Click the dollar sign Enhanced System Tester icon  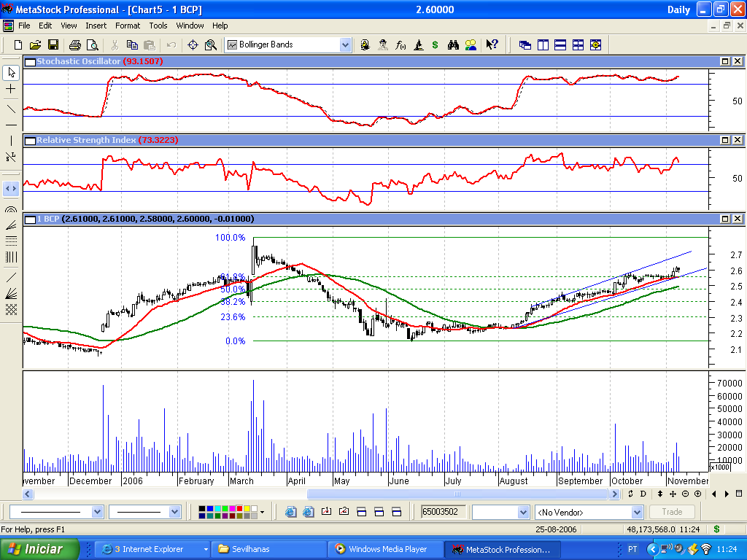[435, 44]
